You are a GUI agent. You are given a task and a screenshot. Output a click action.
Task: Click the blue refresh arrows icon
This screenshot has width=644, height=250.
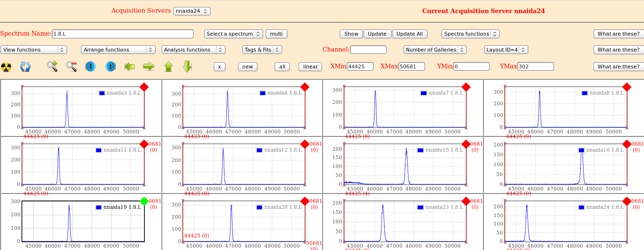pyautogui.click(x=25, y=67)
